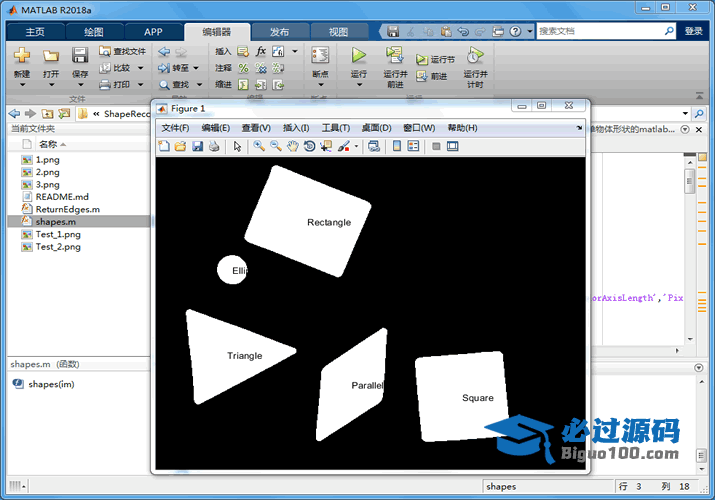
Task: Select the Rotate 3D tool
Action: click(x=309, y=146)
